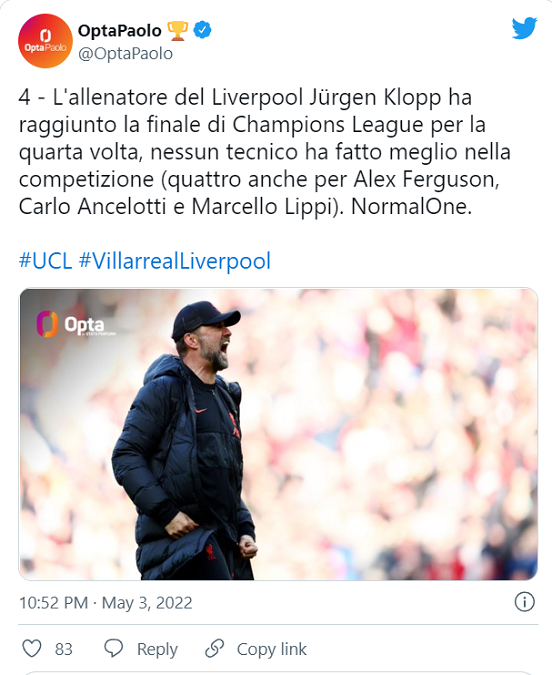Screen dimensions: 552x675
Task: Click the Reply button label
Action: [157, 649]
